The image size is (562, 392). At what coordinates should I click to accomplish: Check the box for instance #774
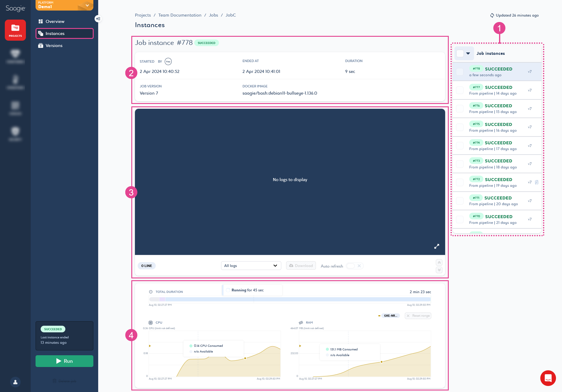tap(460, 146)
